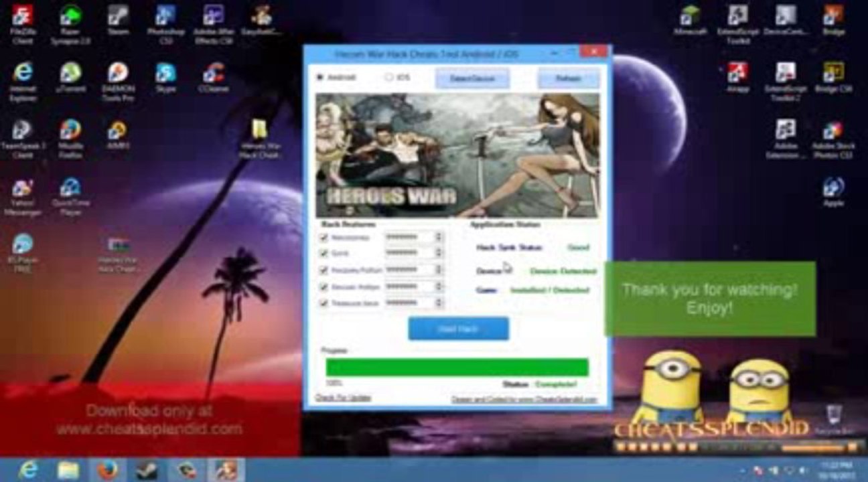Open the Skype desktop shortcut

[x=165, y=77]
